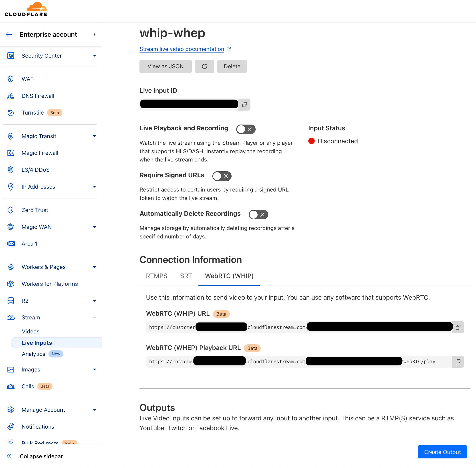Open the Magic Firewall section
Image resolution: width=476 pixels, height=468 pixels.
40,153
